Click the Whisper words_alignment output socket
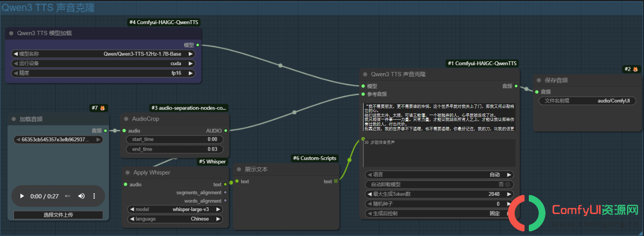644x236 pixels. 225,201
